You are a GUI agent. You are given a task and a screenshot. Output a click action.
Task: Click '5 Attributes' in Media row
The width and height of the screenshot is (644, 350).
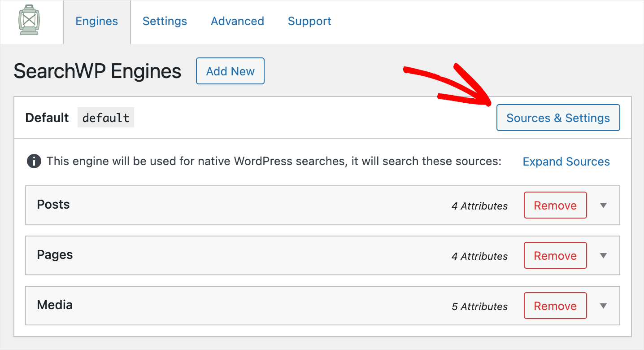[x=479, y=306]
